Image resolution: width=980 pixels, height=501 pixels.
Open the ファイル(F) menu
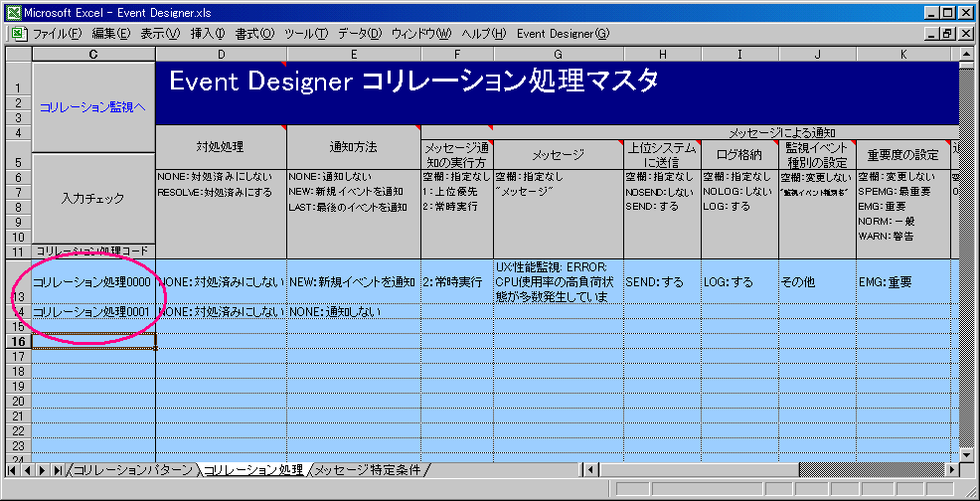point(58,33)
